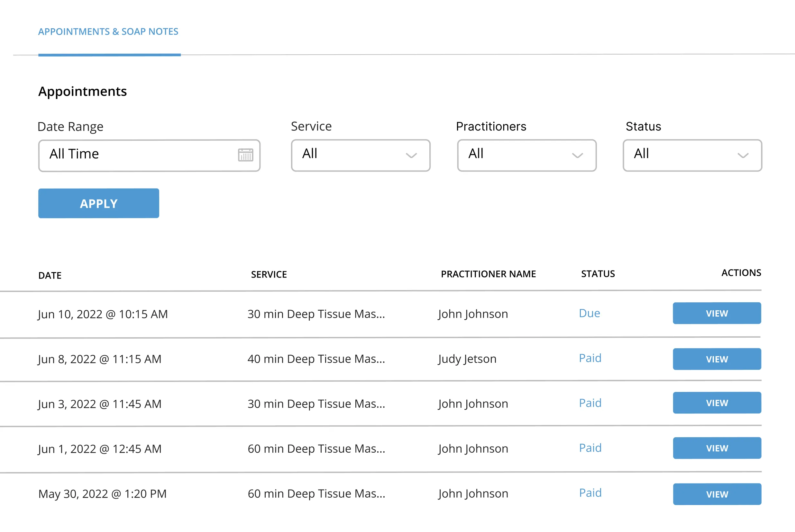Click the Appointments section heading
This screenshot has height=532, width=795.
pyautogui.click(x=83, y=91)
